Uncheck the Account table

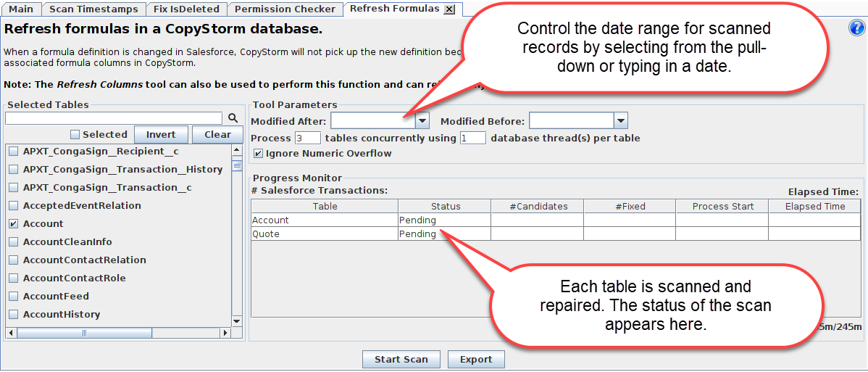(x=13, y=224)
